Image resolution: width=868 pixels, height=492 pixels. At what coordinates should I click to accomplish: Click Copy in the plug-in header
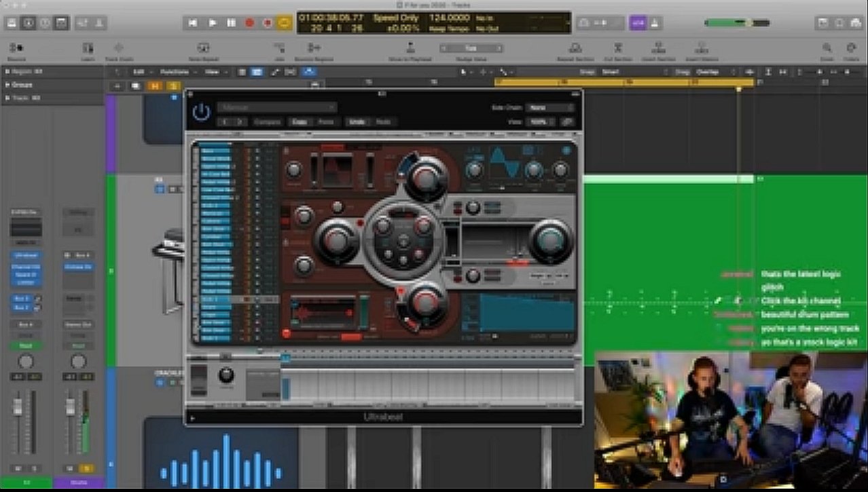tap(298, 122)
